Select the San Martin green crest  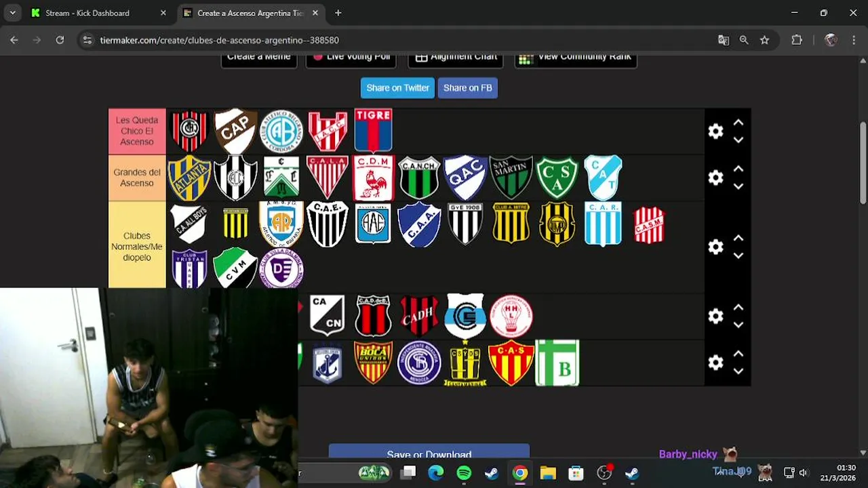click(511, 178)
